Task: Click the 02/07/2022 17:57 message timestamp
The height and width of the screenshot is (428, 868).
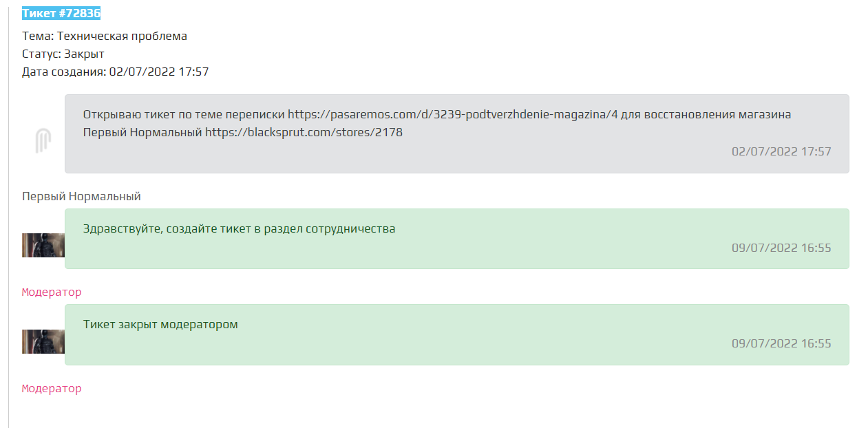Action: point(781,151)
